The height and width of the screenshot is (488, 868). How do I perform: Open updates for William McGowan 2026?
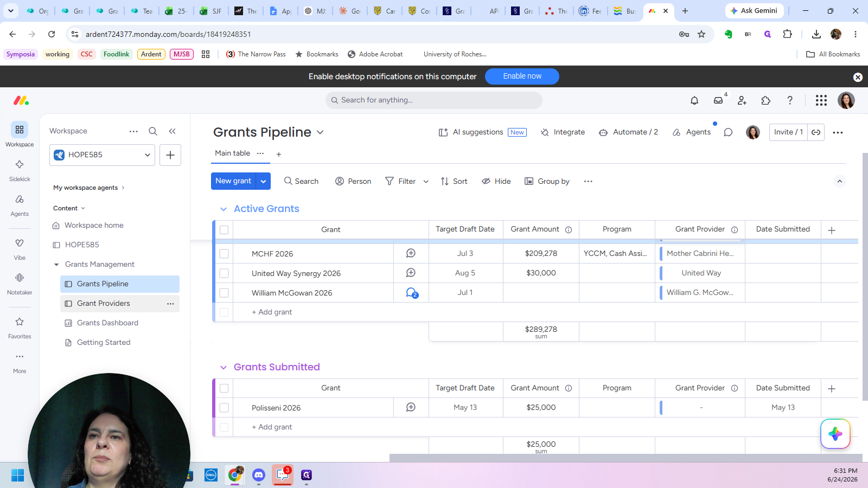[x=412, y=293]
